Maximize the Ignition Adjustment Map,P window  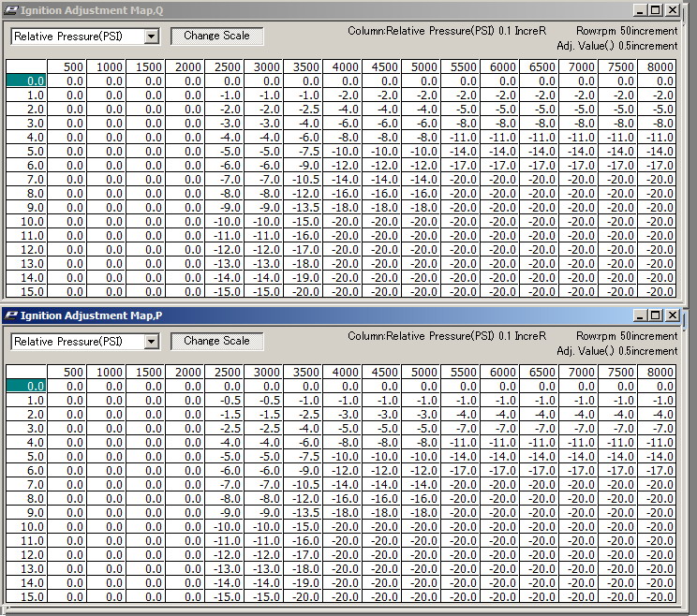coord(655,315)
